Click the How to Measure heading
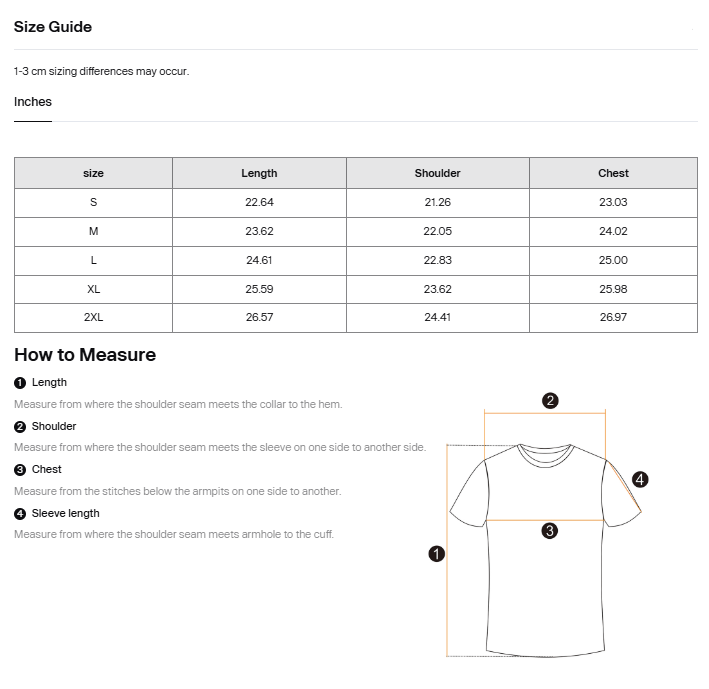The height and width of the screenshot is (689, 709). [85, 355]
